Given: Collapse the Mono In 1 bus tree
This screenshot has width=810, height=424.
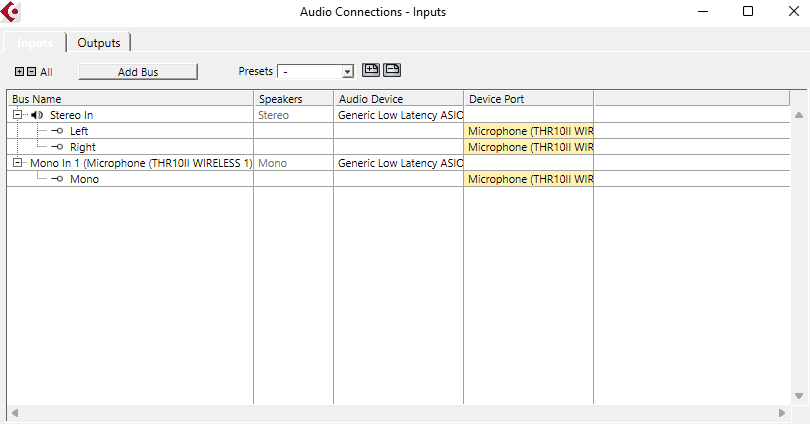Looking at the screenshot, I should 18,162.
